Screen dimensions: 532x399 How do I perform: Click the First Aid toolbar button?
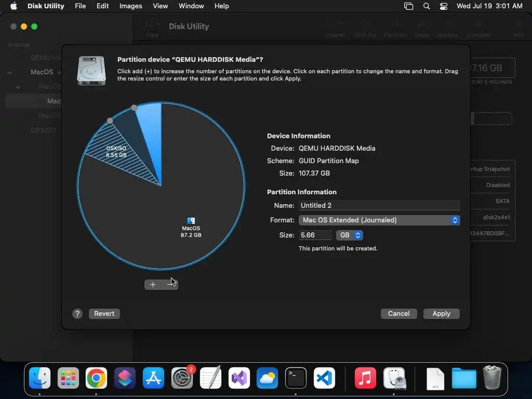tap(365, 28)
